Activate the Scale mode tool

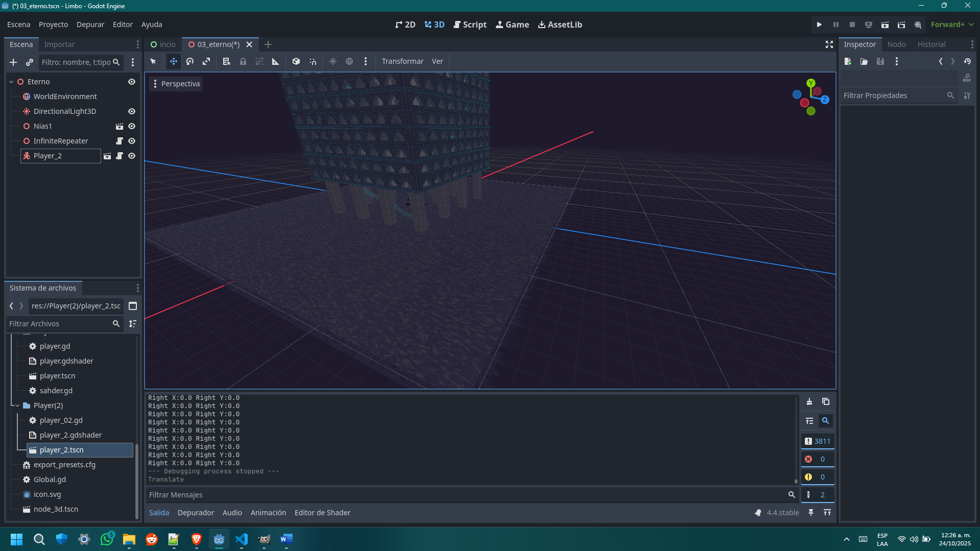point(206,61)
